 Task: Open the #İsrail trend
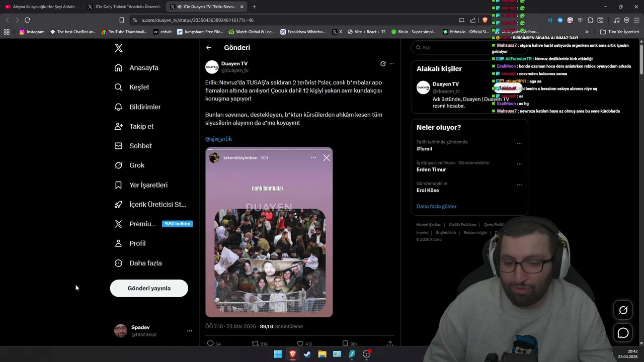tap(424, 149)
